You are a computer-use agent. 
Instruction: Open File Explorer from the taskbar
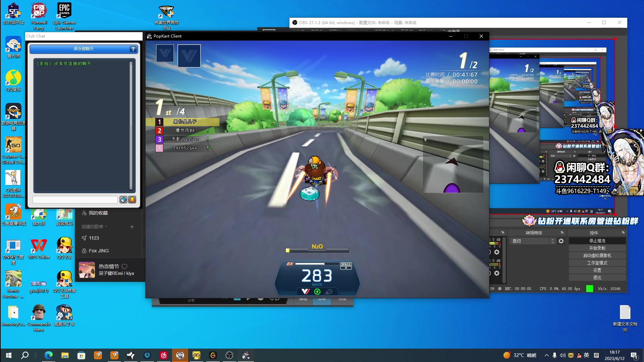[65, 355]
